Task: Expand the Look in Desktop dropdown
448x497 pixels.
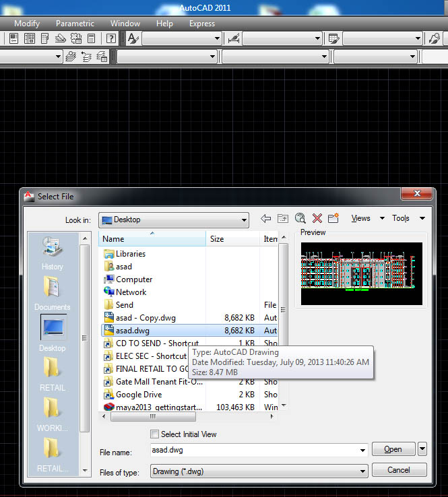Action: [244, 220]
